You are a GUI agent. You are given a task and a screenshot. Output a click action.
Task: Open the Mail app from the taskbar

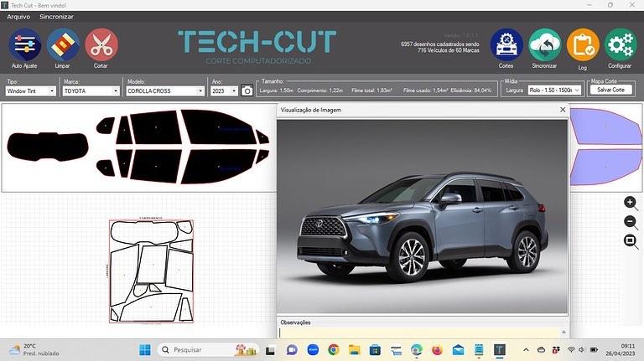pyautogui.click(x=458, y=350)
